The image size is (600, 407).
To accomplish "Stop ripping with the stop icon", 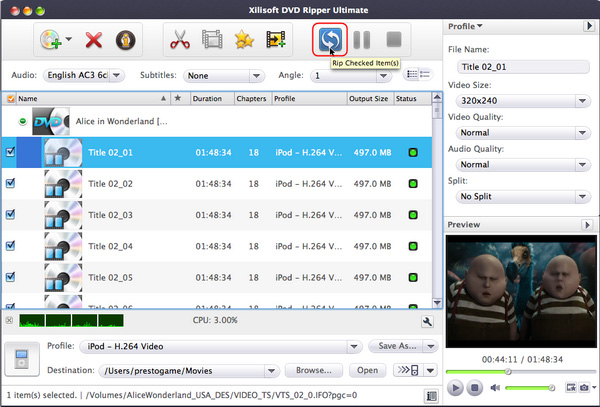I will pyautogui.click(x=394, y=39).
